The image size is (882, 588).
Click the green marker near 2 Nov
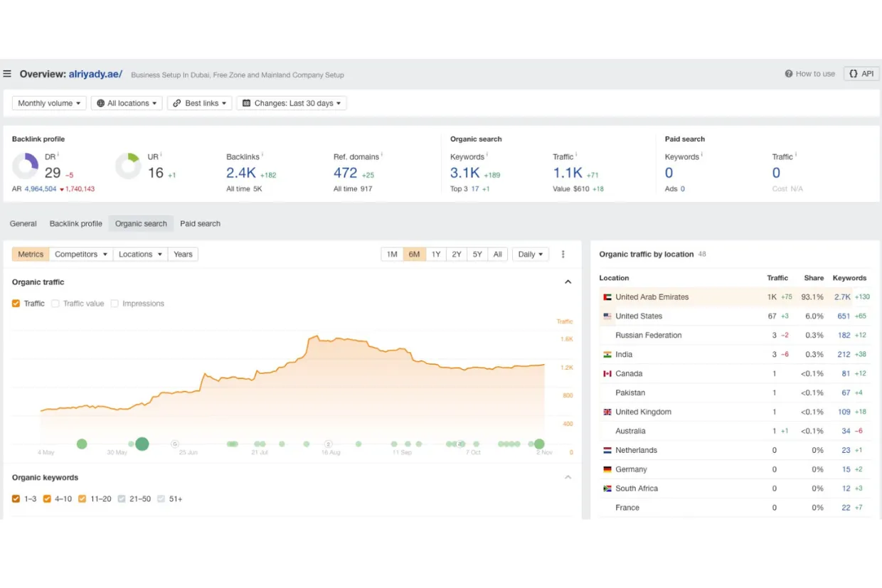pos(539,444)
